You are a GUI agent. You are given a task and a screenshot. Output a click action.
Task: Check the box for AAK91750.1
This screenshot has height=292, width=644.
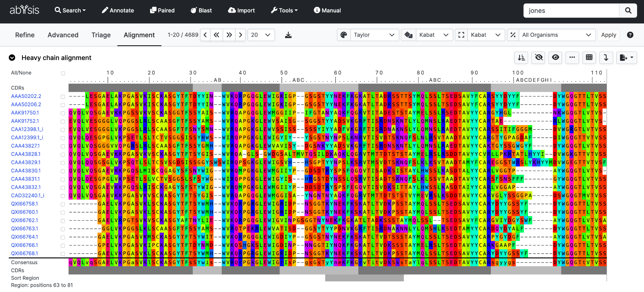click(x=63, y=113)
